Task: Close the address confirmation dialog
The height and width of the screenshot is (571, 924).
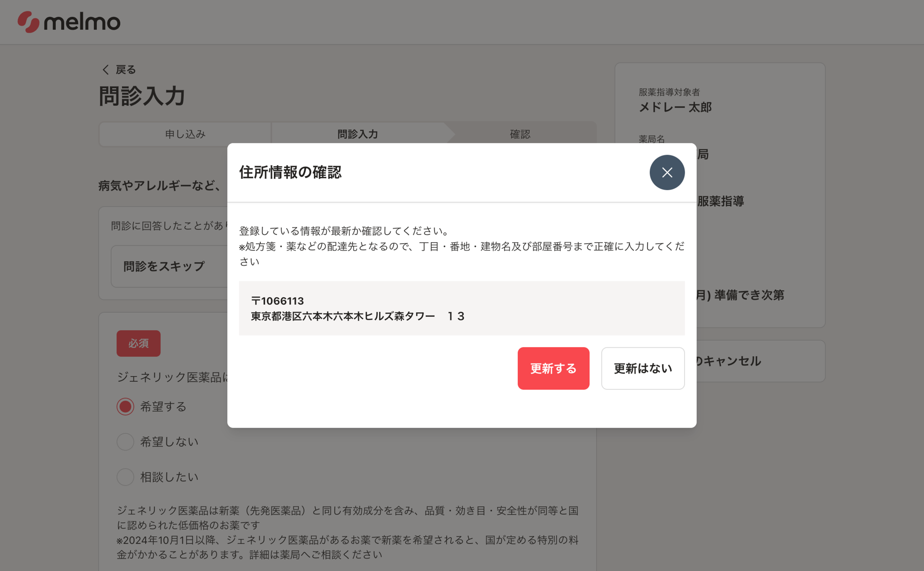Action: [x=667, y=172]
